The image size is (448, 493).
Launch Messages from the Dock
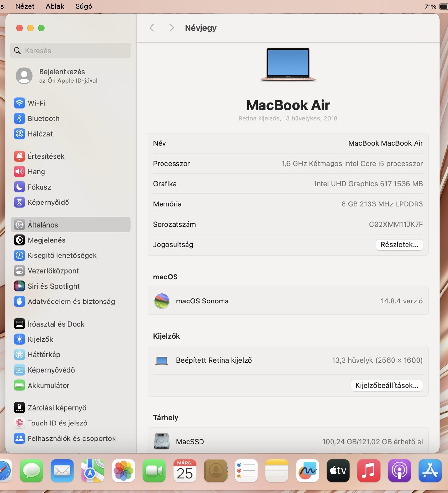tap(31, 471)
